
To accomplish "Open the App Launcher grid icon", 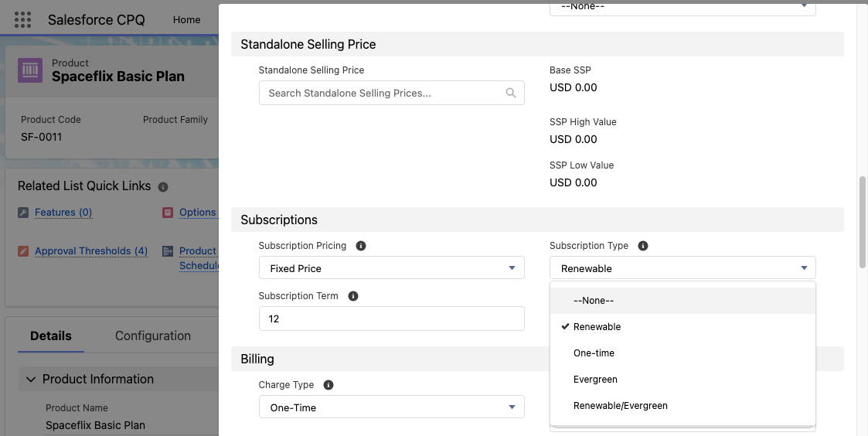I will click(23, 20).
